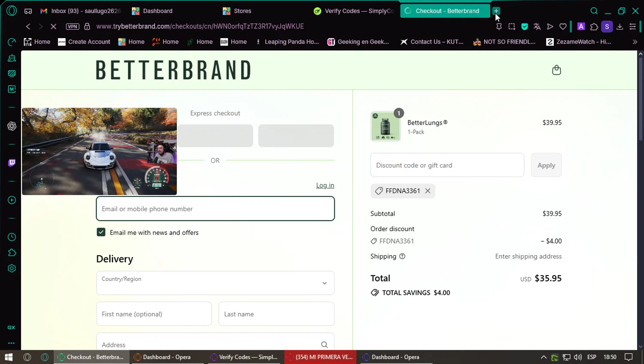Open the Windows Start button
The image size is (644, 364).
(9, 357)
